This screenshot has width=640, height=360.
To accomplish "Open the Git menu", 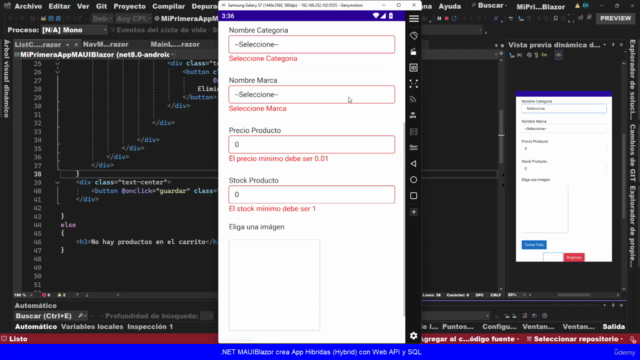I will [x=101, y=6].
